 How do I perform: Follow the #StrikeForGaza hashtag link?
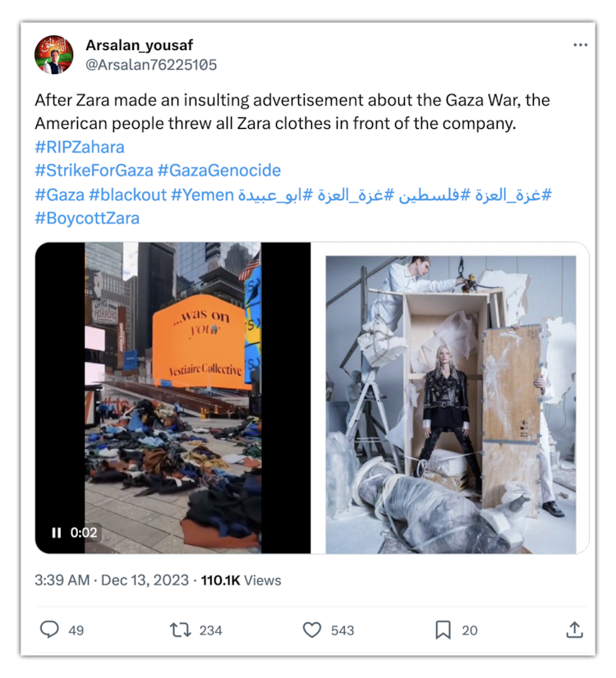click(x=94, y=171)
